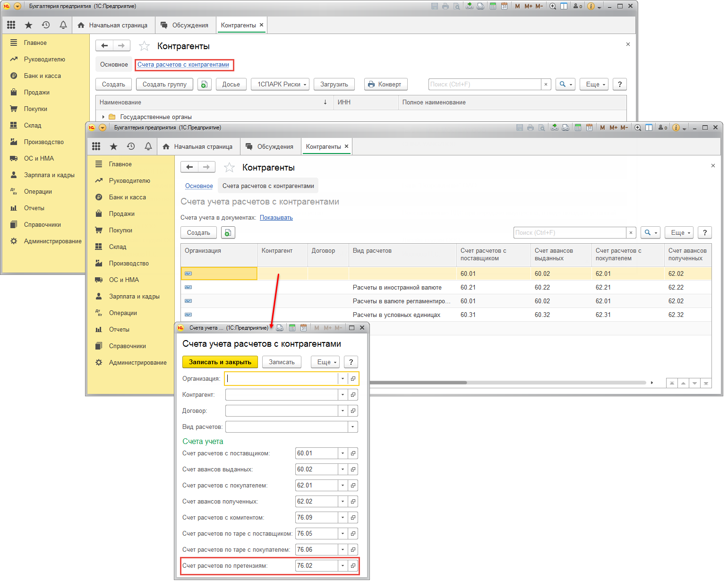
Task: Expand Счет расчетов с поставщиком dropdown 60.01
Action: point(343,453)
